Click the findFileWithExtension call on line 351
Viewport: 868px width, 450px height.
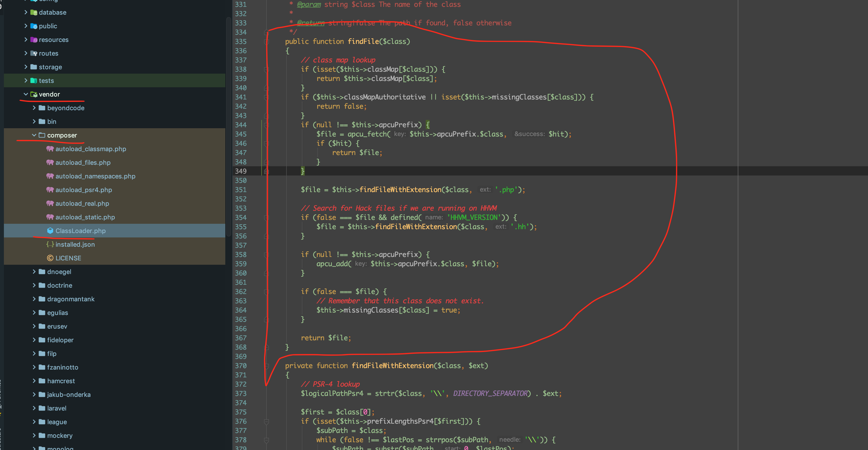(x=400, y=190)
